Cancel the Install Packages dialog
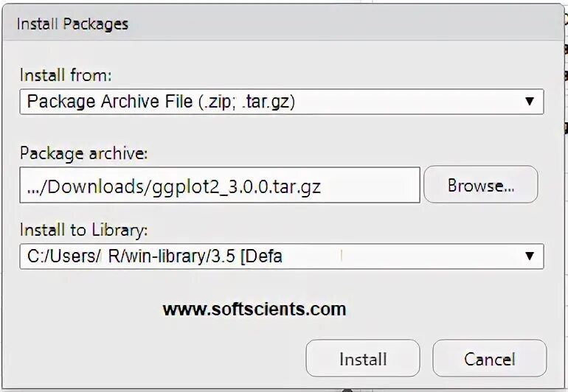The width and height of the screenshot is (568, 392). [489, 359]
